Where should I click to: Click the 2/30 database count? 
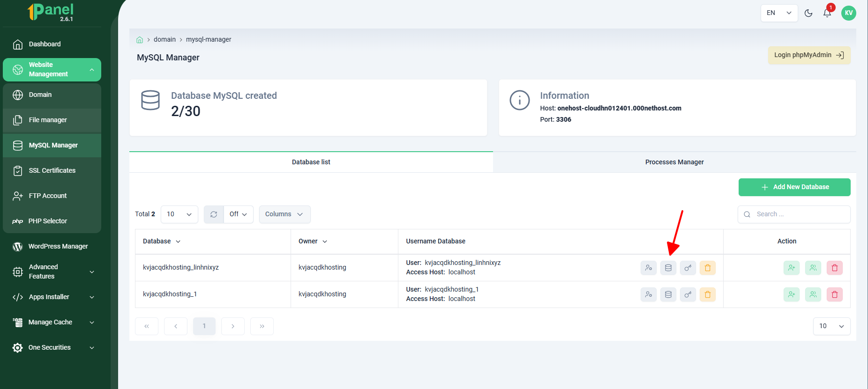point(186,111)
